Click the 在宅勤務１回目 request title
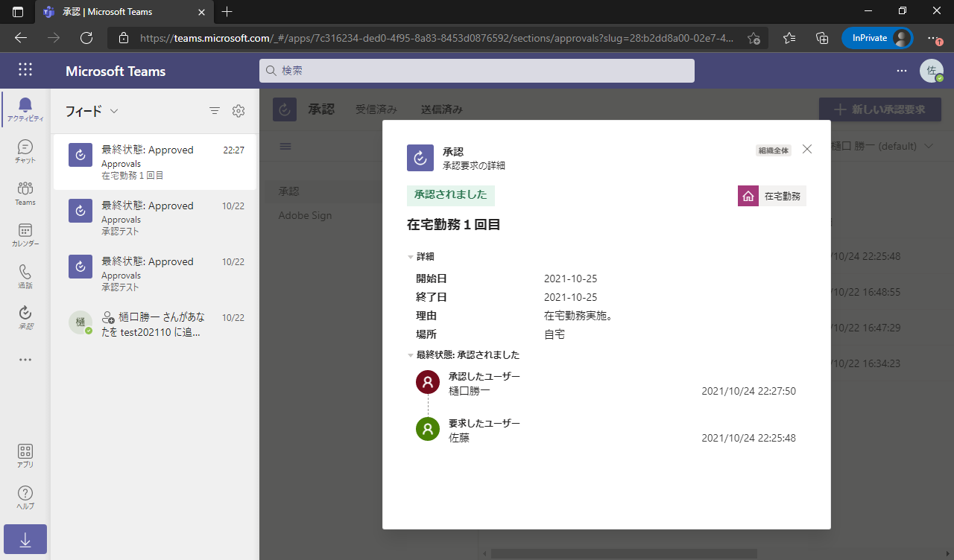 click(x=453, y=224)
